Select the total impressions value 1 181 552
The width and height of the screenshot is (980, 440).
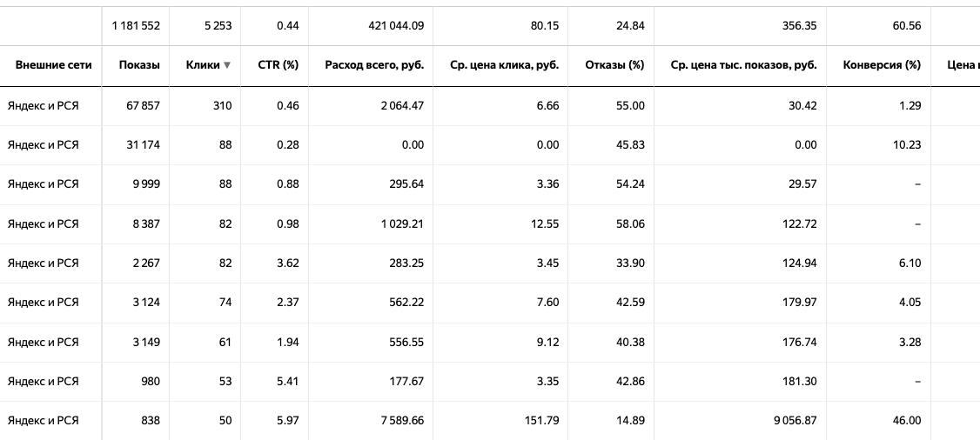coord(136,26)
